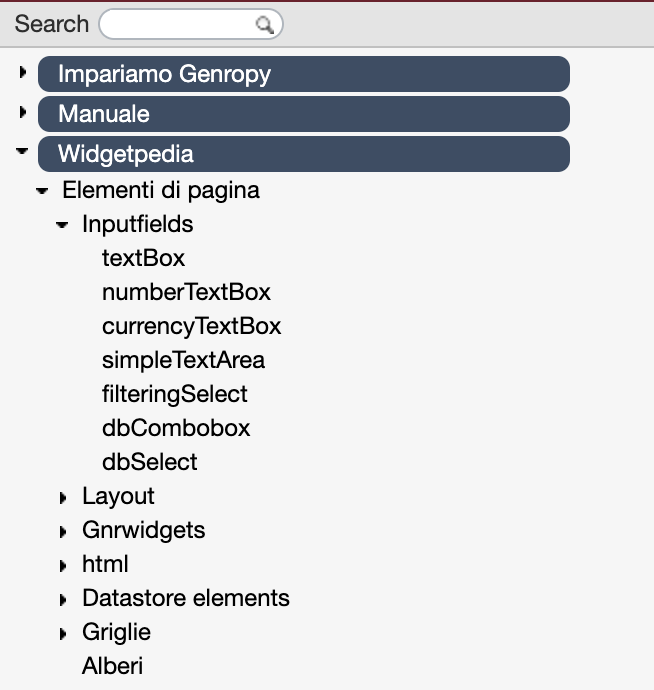Collapse the Widgetpedia section arrow

coord(22,151)
